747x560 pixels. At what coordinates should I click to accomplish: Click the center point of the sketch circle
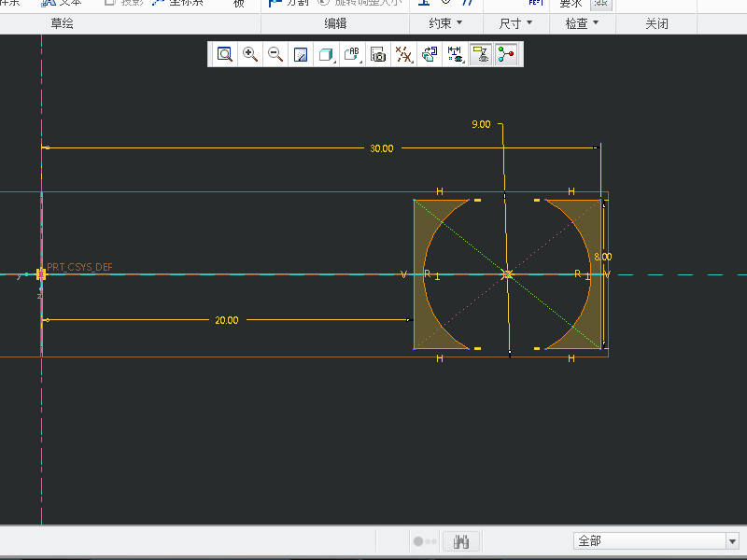507,274
